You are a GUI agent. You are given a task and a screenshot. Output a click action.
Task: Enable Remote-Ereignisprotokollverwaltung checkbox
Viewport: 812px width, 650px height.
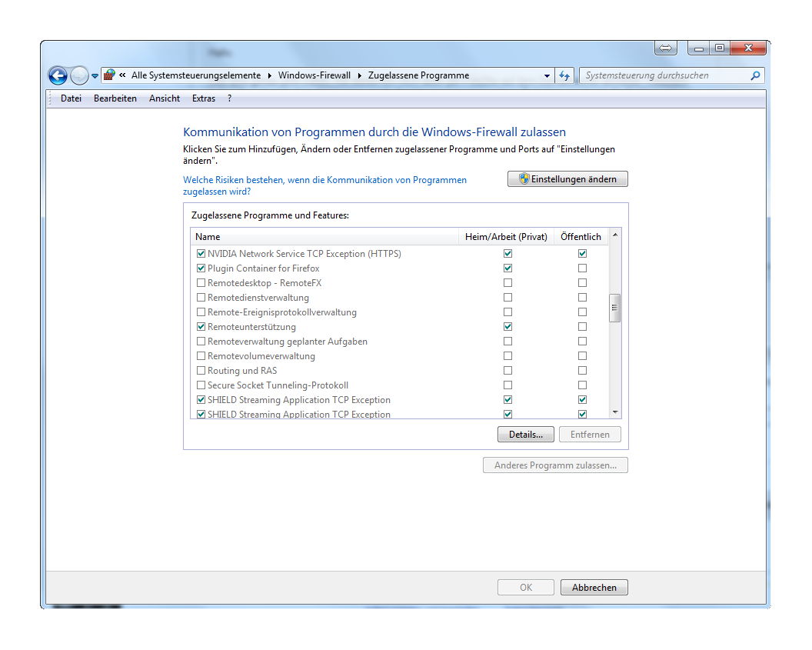pos(201,312)
